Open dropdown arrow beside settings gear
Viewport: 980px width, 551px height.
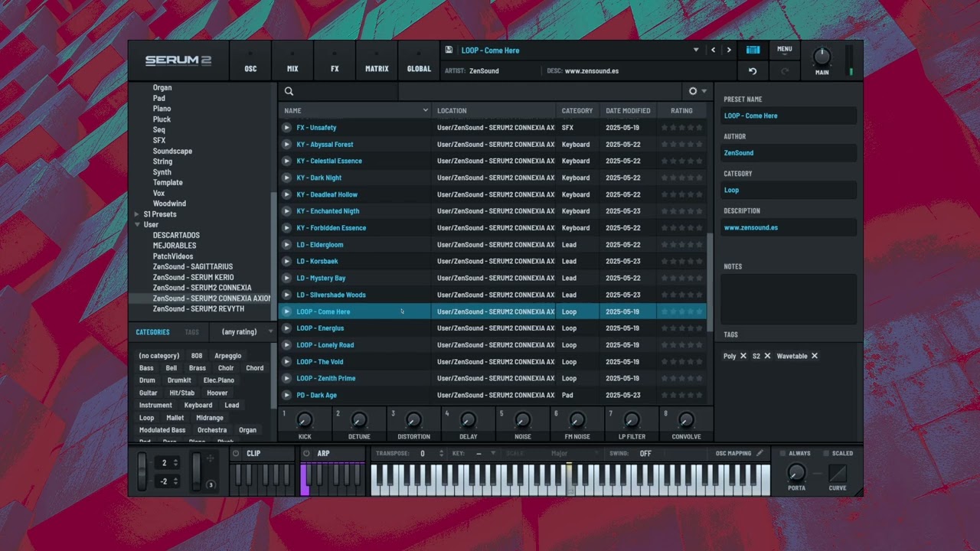[704, 91]
